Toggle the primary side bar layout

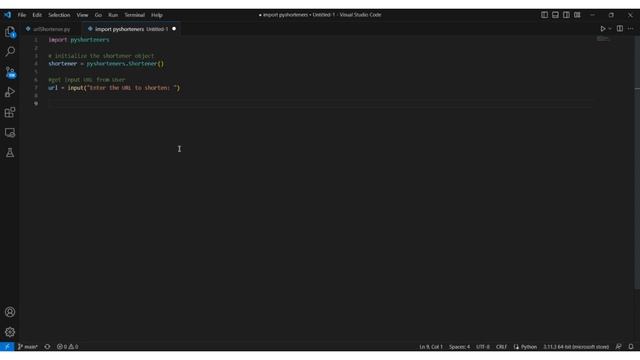pos(544,15)
